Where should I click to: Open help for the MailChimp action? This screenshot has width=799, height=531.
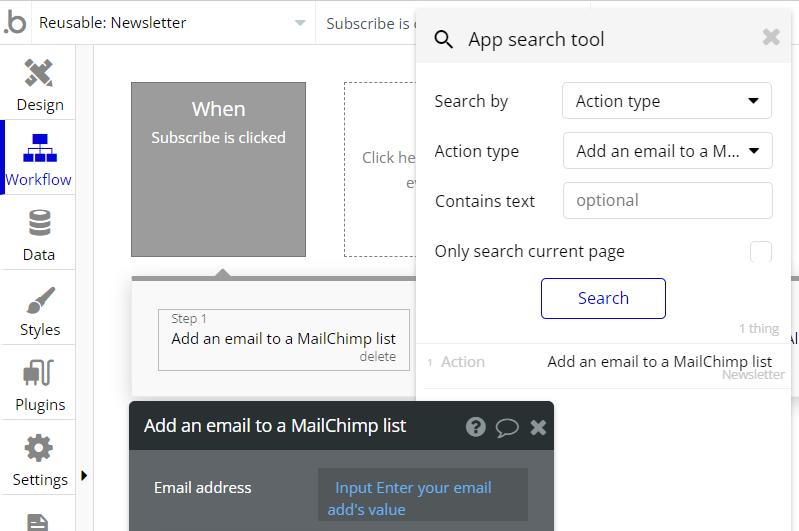[x=476, y=427]
